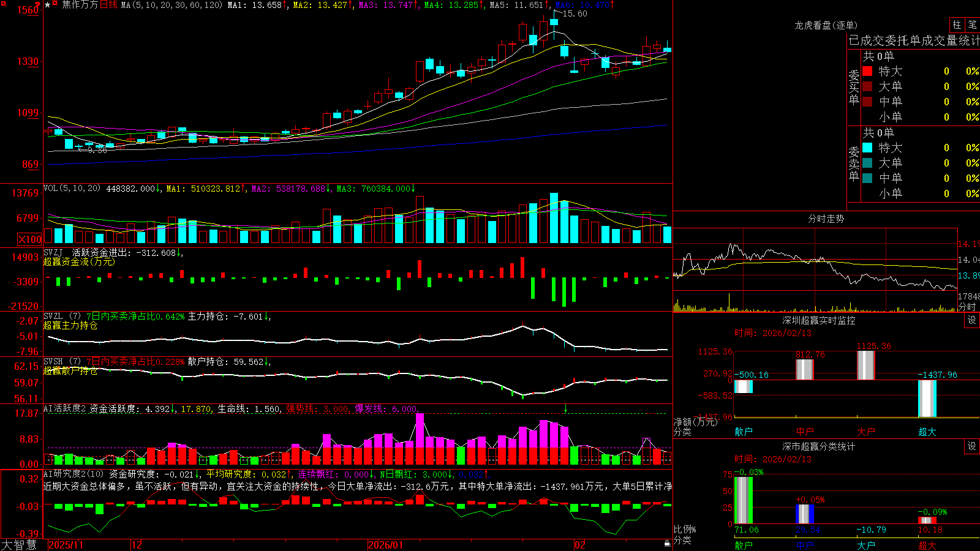Click red 特大 buy-order color swatch
The width and height of the screenshot is (980, 551).
pos(867,71)
